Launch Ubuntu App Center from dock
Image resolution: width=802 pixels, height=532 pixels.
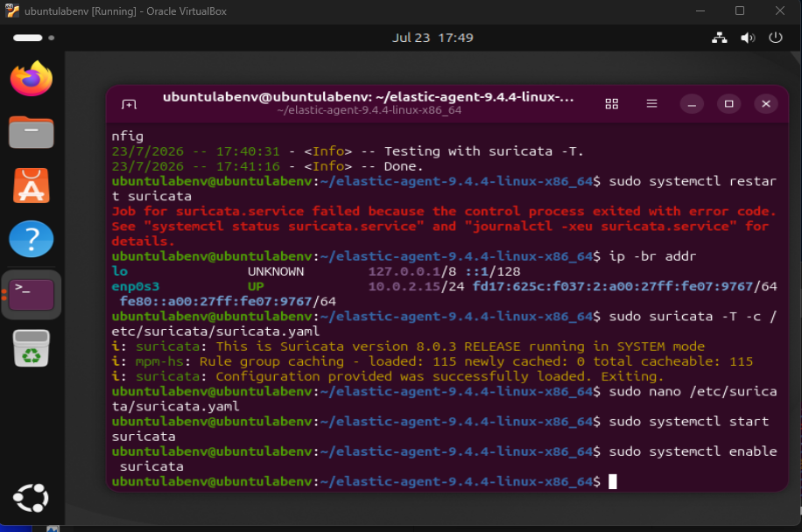click(x=32, y=185)
